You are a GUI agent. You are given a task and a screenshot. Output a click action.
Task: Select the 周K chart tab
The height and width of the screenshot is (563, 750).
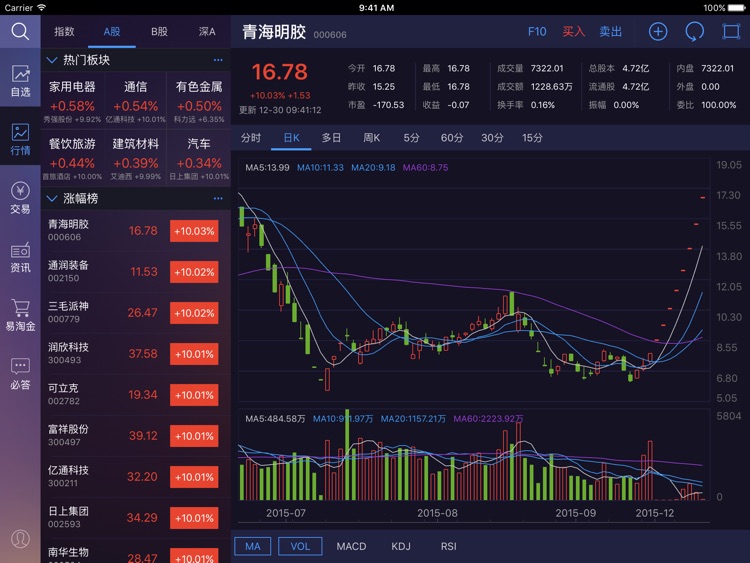(x=371, y=138)
